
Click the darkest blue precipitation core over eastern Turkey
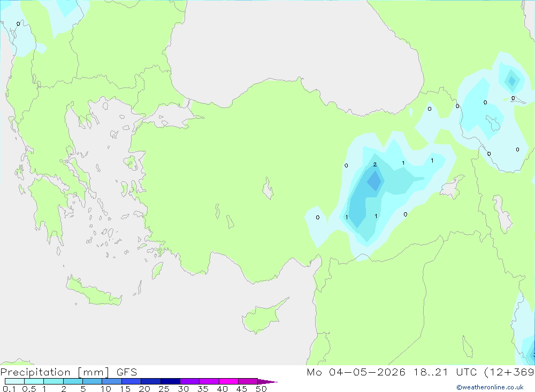(x=374, y=181)
